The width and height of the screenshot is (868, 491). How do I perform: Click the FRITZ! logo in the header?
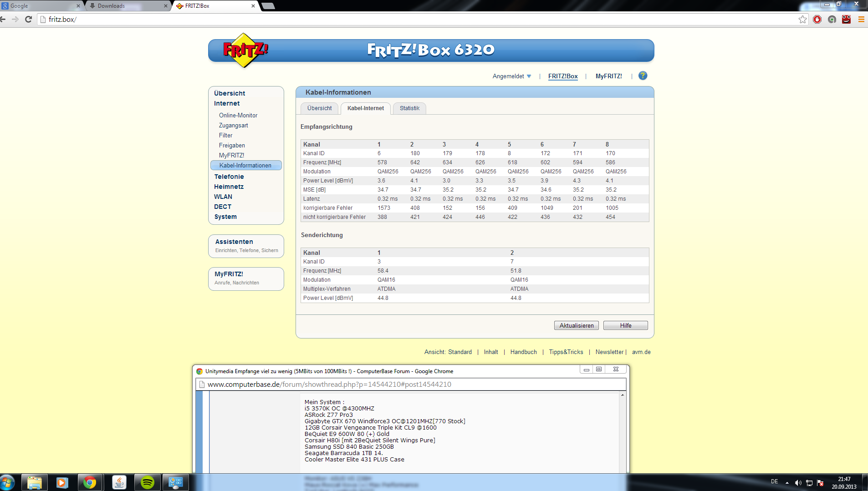pos(245,50)
